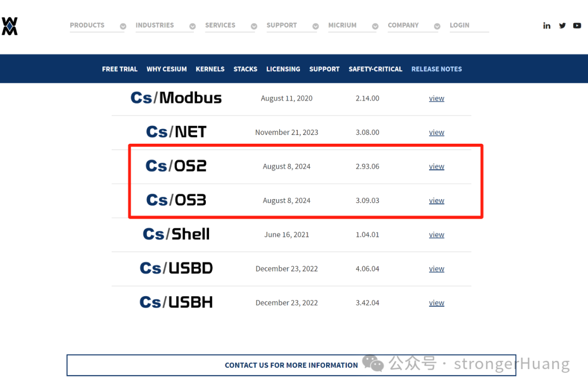Click the Cs/USBD product logo

coord(176,268)
